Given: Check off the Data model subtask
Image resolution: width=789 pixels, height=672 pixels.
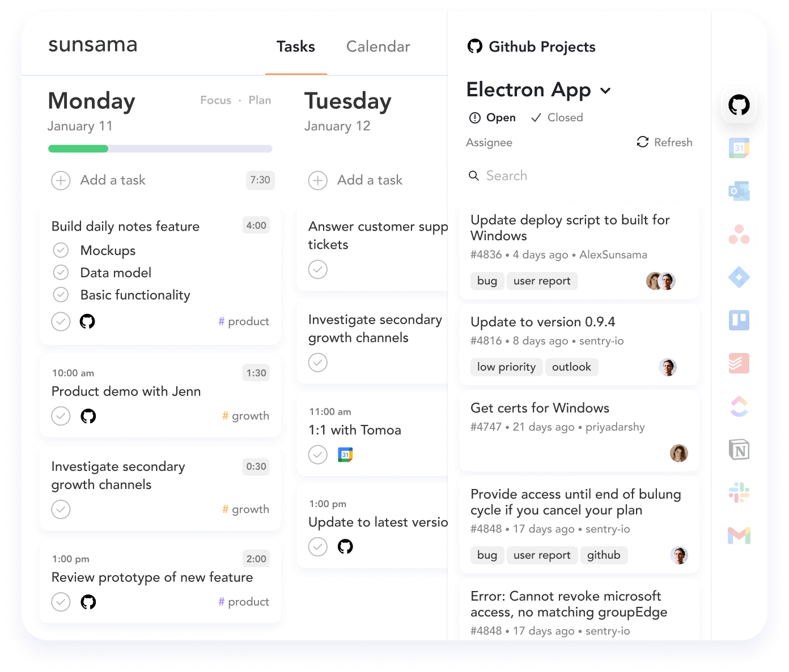Looking at the screenshot, I should click(61, 273).
